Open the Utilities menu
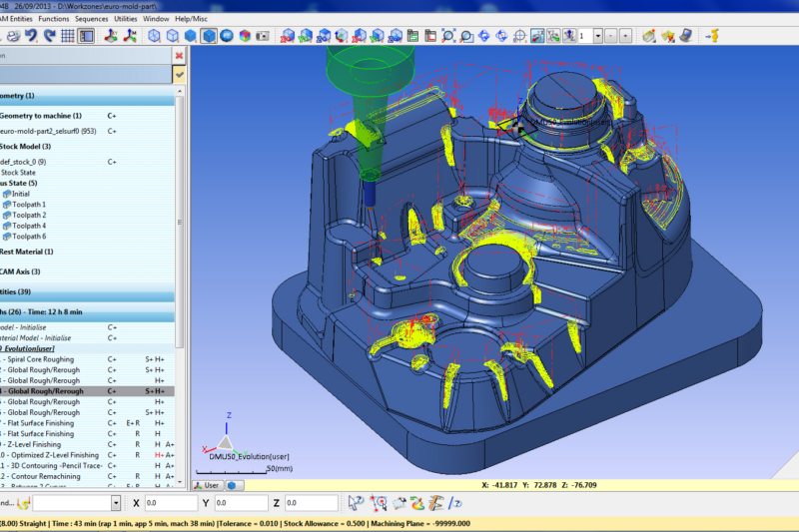Screen dimensions: 799x532 pyautogui.click(x=125, y=18)
